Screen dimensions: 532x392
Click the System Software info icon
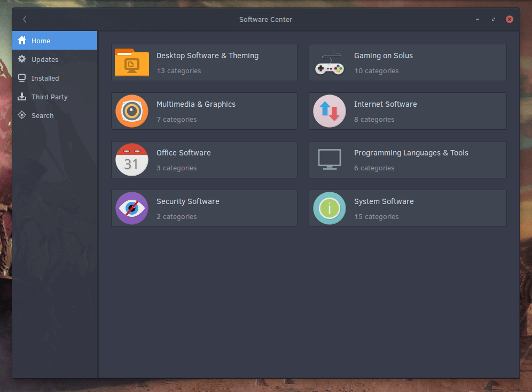pyautogui.click(x=330, y=208)
